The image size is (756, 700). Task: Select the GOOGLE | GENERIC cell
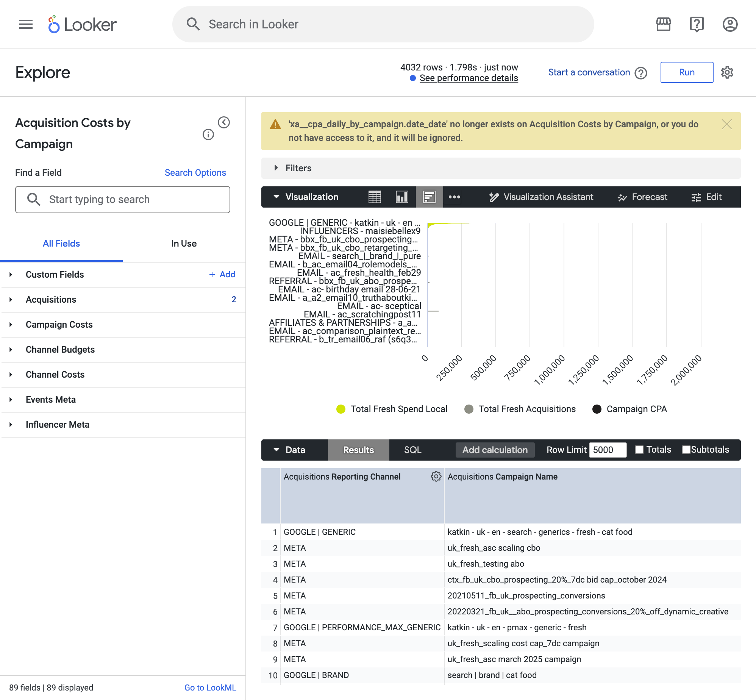pyautogui.click(x=362, y=532)
